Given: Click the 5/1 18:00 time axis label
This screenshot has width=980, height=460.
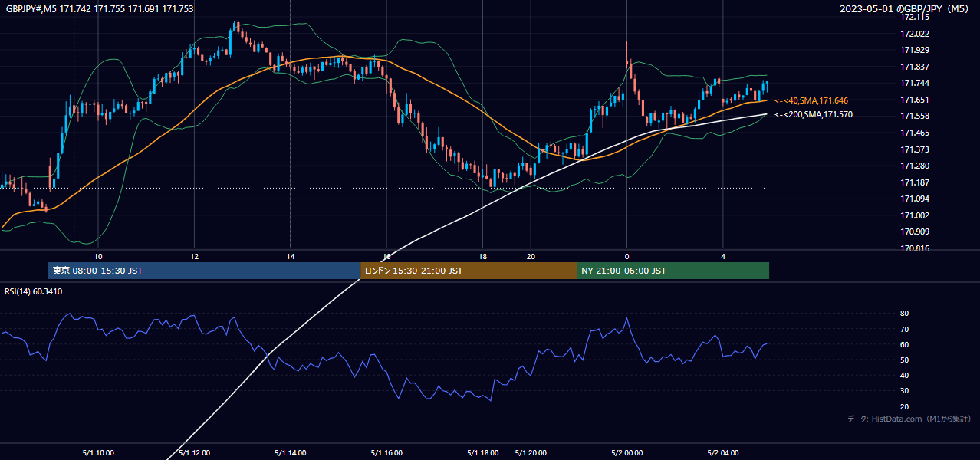Looking at the screenshot, I should click(x=482, y=452).
